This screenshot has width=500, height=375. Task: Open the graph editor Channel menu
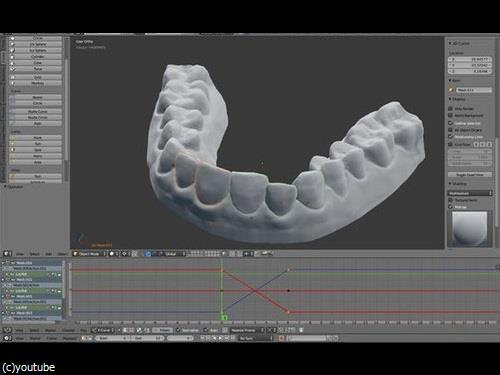click(68, 330)
